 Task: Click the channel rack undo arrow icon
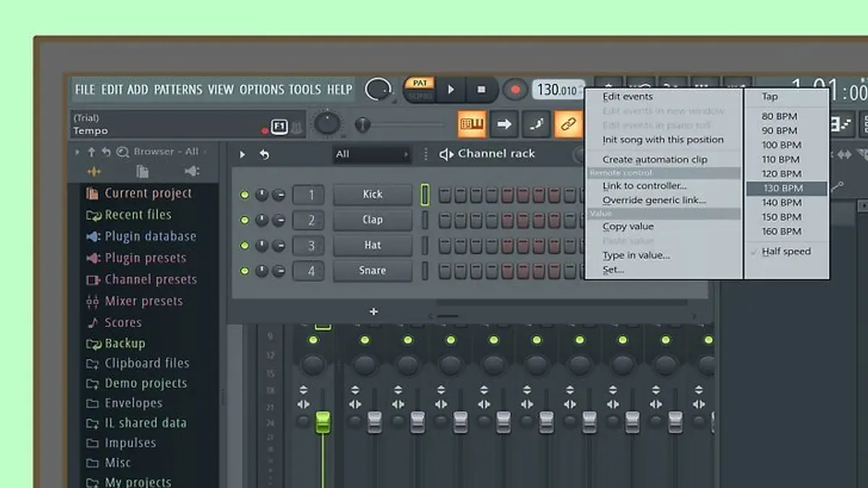[x=264, y=154]
